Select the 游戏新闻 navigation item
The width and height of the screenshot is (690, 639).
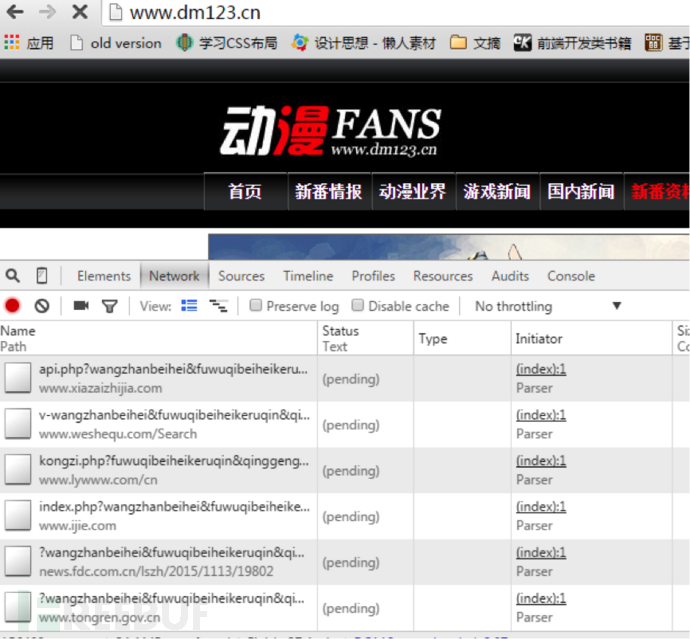(x=497, y=191)
